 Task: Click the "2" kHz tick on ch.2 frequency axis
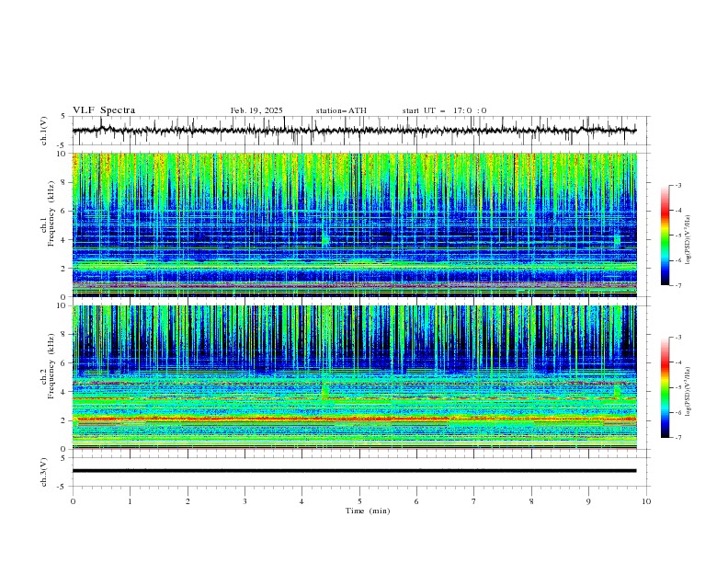64,420
